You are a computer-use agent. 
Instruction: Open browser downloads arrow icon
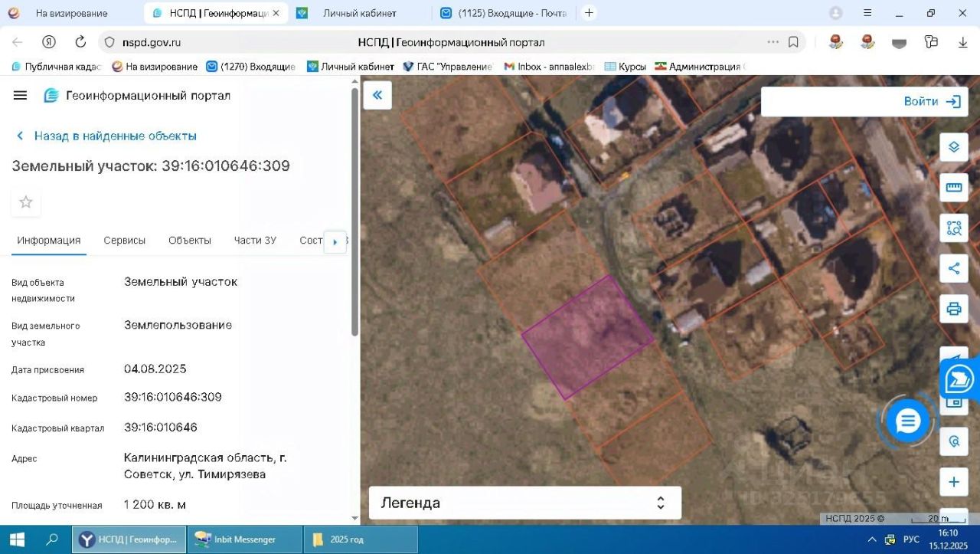coord(963,42)
